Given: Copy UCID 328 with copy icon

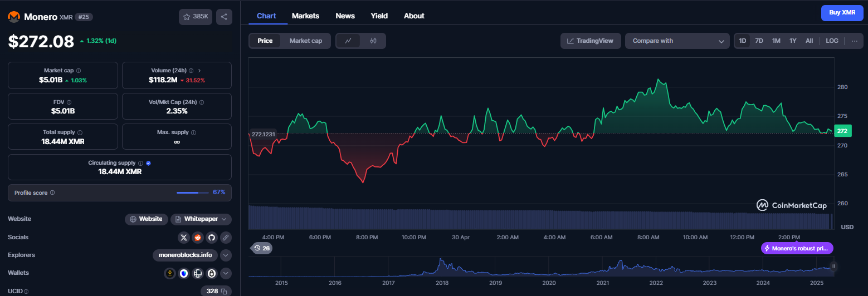Looking at the screenshot, I should 224,291.
